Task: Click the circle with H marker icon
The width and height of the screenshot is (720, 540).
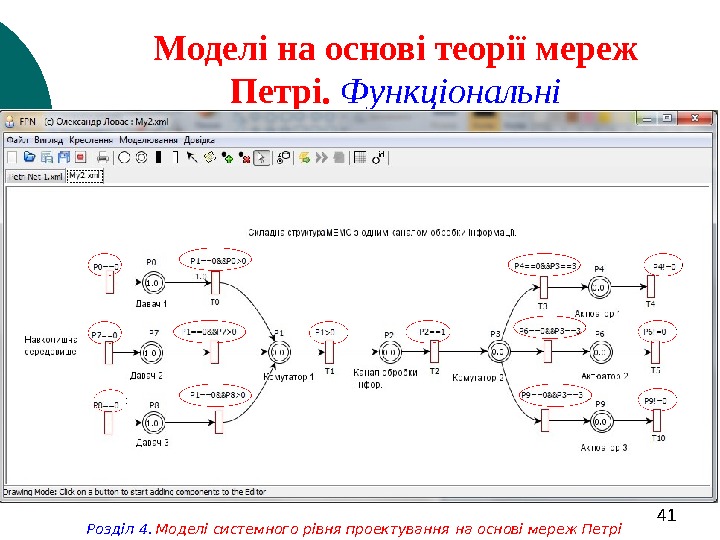Action: pos(378,158)
